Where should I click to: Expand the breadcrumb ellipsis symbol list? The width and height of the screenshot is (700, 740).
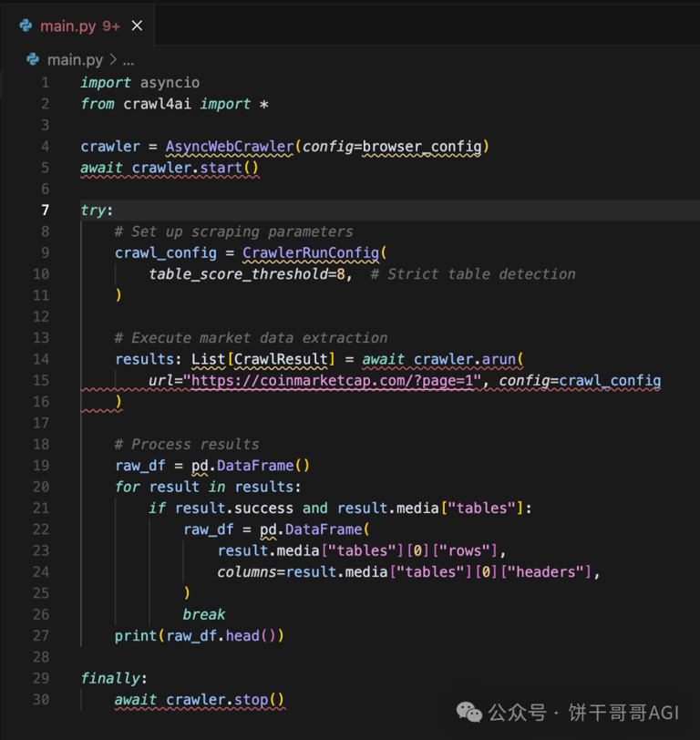coord(129,59)
